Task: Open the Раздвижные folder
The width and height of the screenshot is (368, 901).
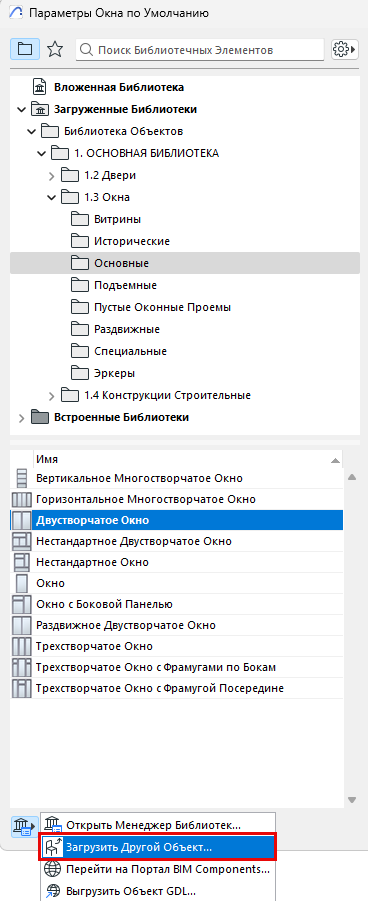Action: (127, 329)
